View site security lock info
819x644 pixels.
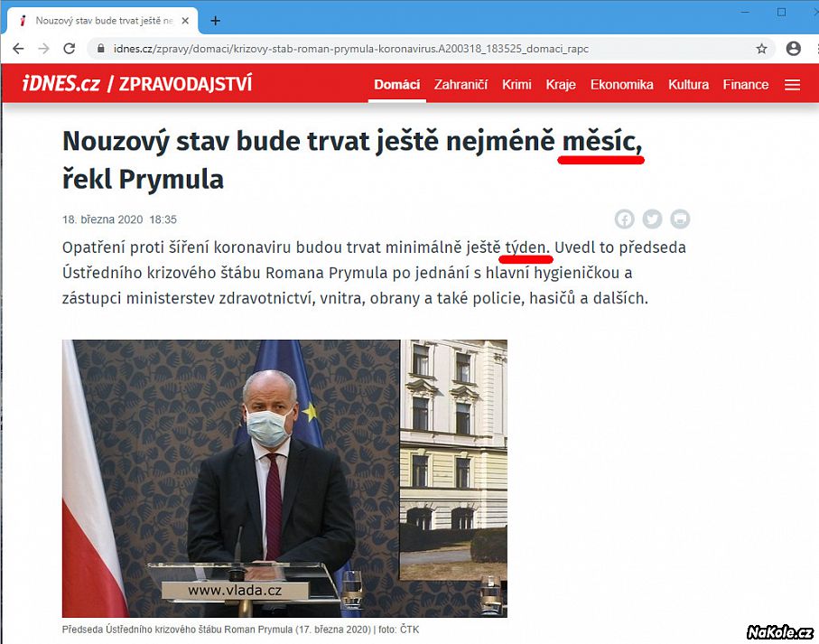101,49
